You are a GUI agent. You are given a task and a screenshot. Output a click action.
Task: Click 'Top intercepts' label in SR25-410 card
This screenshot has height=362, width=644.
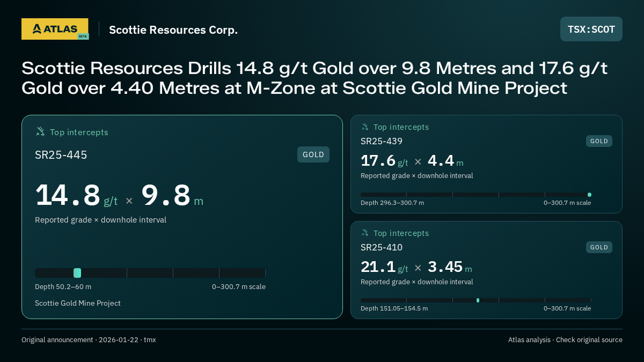coord(401,233)
